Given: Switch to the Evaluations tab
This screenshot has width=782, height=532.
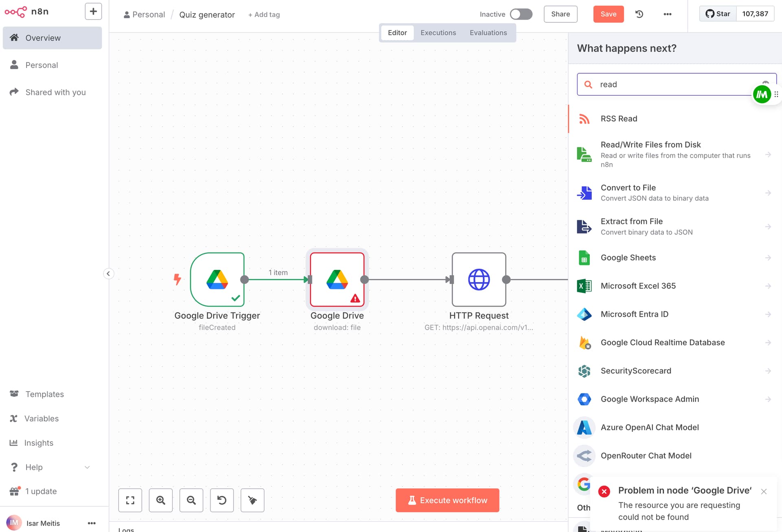Looking at the screenshot, I should (x=488, y=33).
